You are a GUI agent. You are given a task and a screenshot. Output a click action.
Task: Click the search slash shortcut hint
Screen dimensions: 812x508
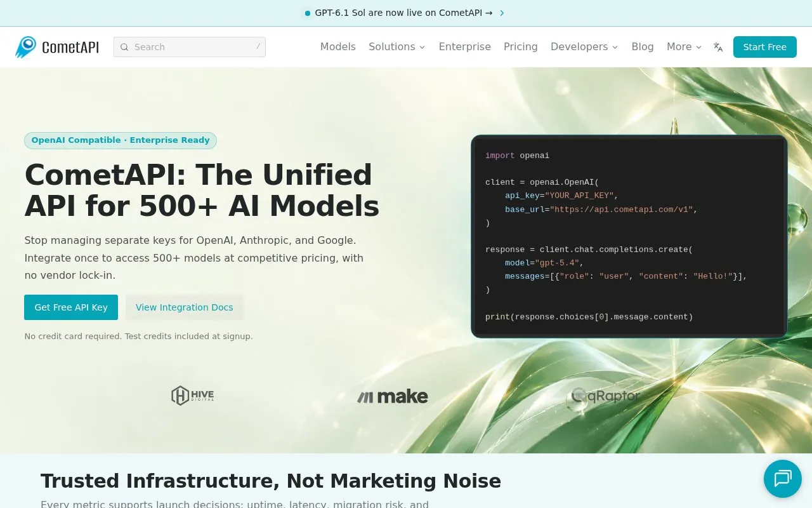pyautogui.click(x=258, y=47)
